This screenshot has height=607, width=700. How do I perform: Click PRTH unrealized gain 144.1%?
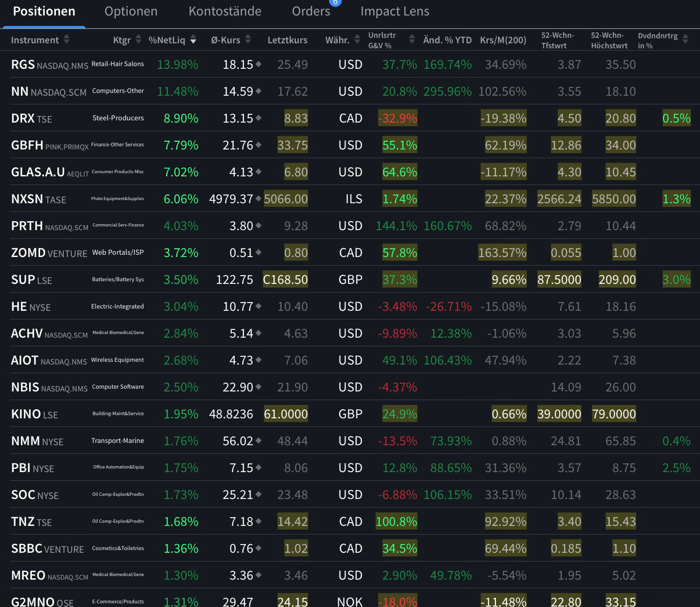pyautogui.click(x=396, y=226)
